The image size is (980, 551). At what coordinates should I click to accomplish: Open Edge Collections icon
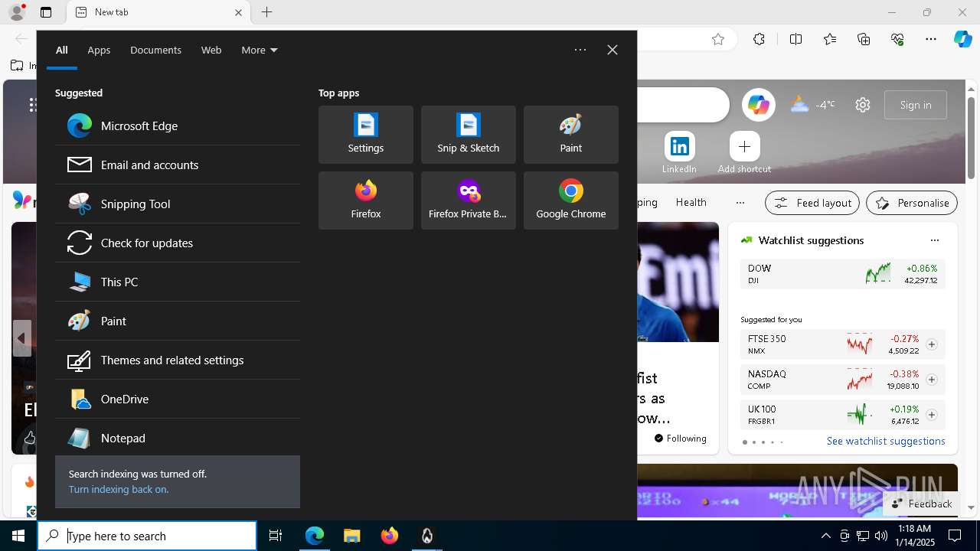click(x=864, y=39)
